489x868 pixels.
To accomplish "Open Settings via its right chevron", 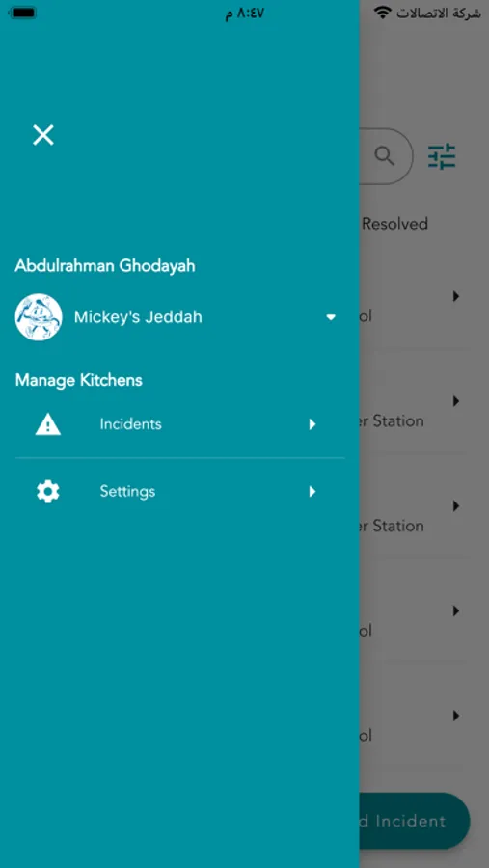I will pos(312,492).
